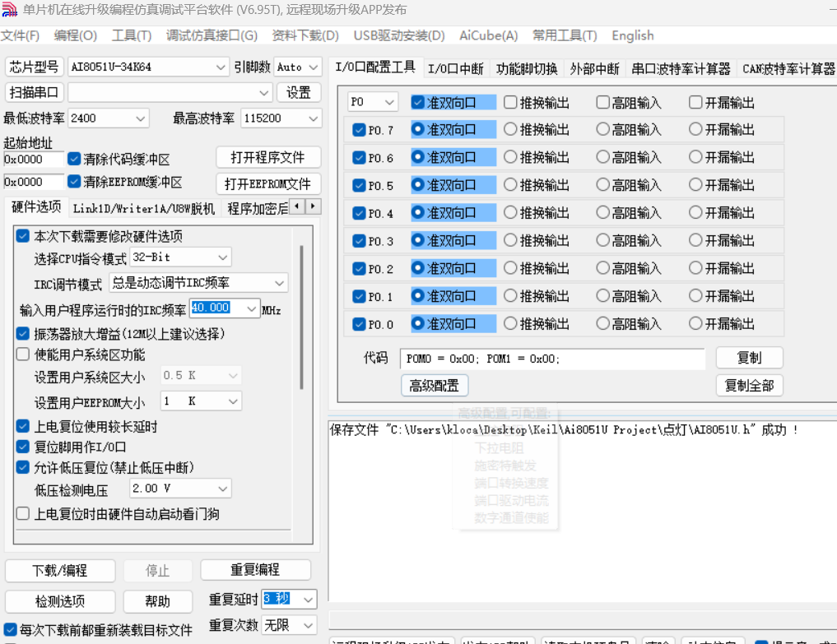Switch to 功能脚切换 tab

(527, 69)
